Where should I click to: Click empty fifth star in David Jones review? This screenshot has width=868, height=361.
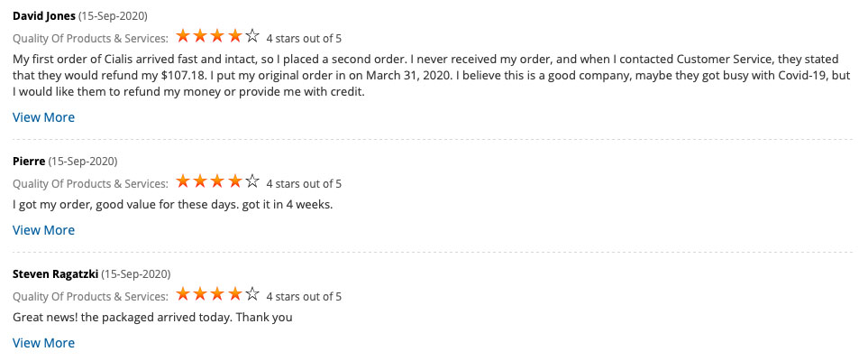[x=252, y=37]
